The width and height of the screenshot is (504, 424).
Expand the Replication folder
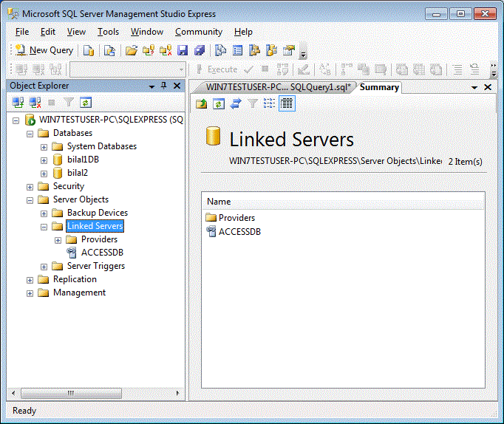30,281
